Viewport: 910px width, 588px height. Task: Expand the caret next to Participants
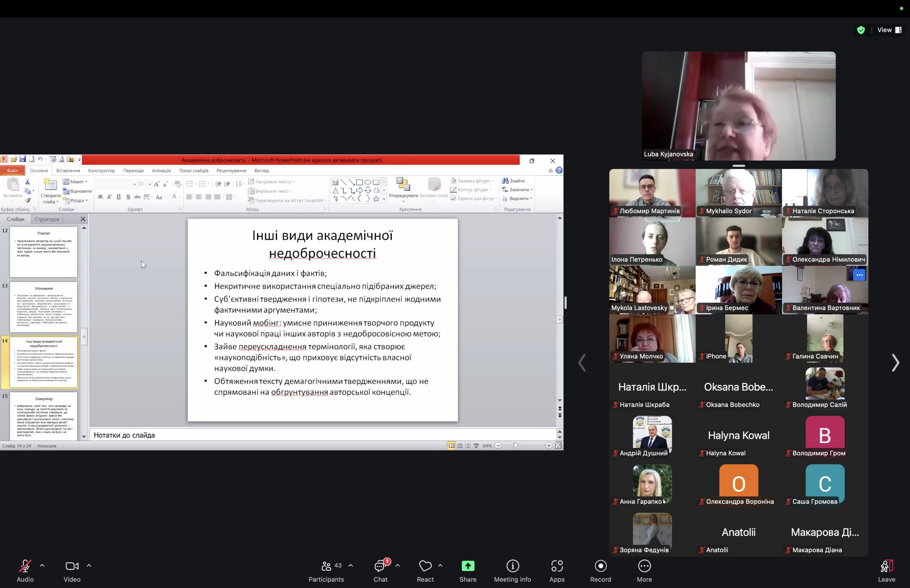351,566
